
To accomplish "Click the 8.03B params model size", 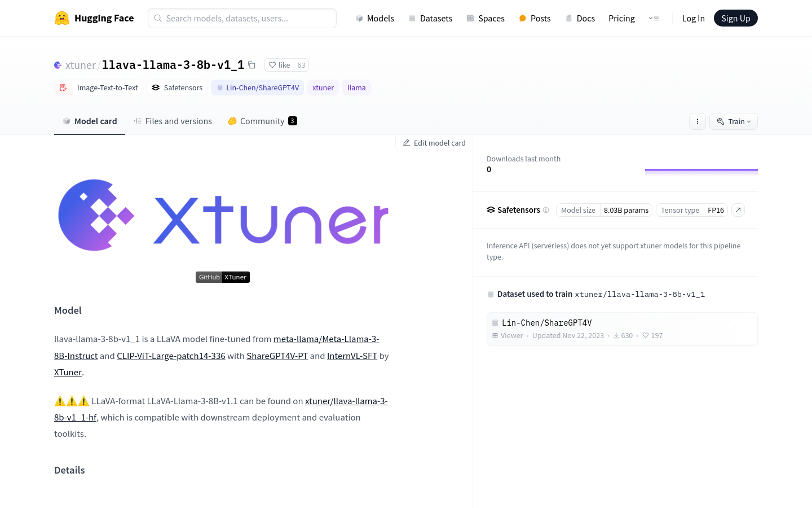I will coord(626,210).
